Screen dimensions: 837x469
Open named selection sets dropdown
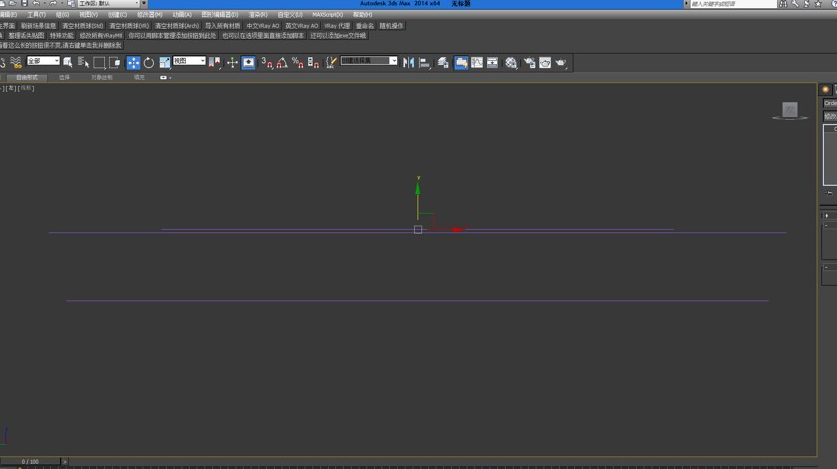(369, 61)
